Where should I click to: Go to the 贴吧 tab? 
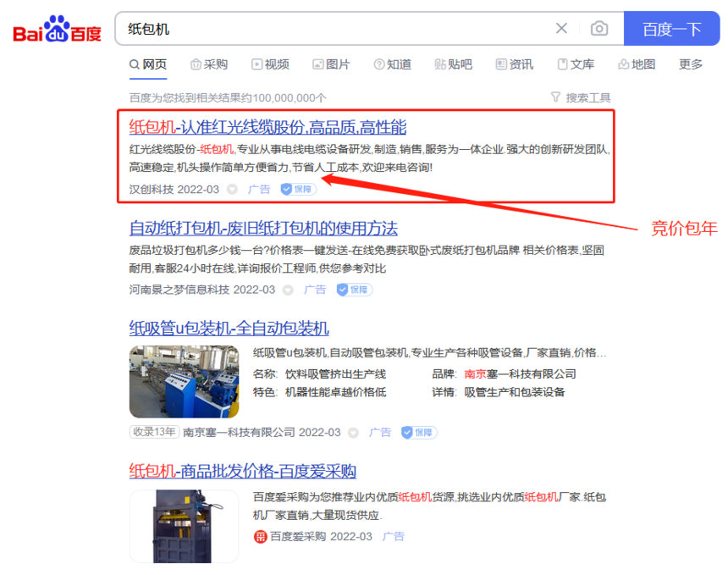453,64
